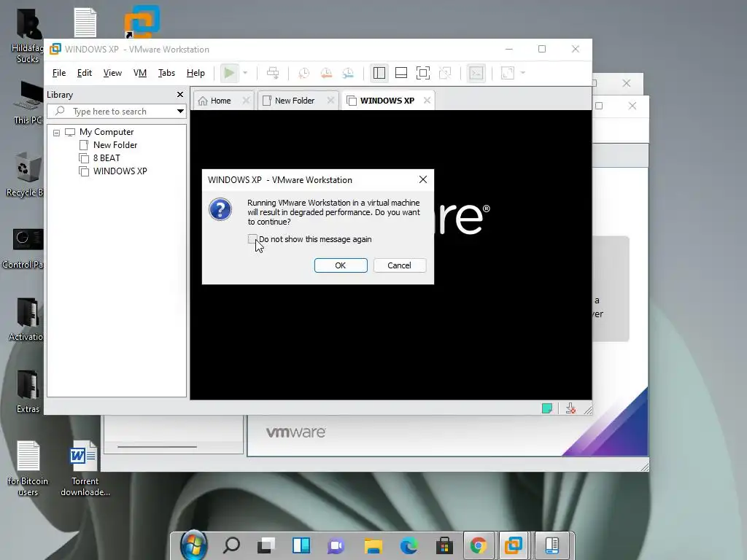The image size is (747, 560).
Task: Launch Microsoft Edge from the taskbar
Action: click(409, 545)
